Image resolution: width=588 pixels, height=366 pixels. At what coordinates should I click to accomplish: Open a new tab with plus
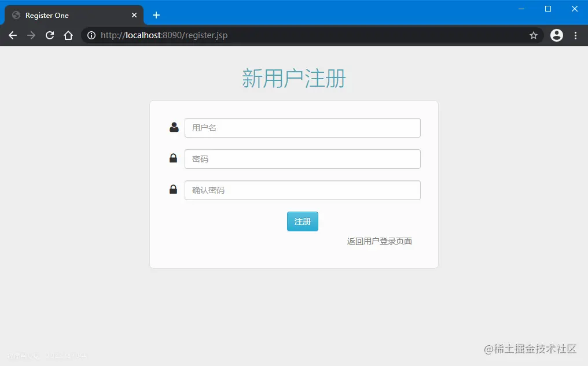point(156,15)
